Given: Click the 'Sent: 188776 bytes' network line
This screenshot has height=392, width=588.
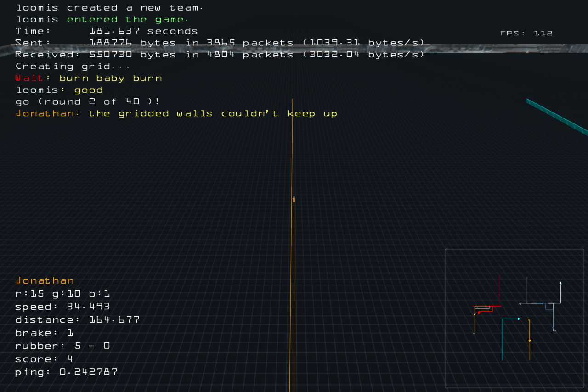Looking at the screenshot, I should [x=220, y=43].
